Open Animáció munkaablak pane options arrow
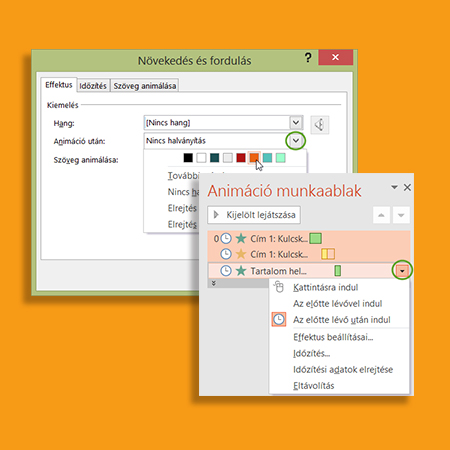Image resolution: width=450 pixels, height=450 pixels. coord(394,187)
